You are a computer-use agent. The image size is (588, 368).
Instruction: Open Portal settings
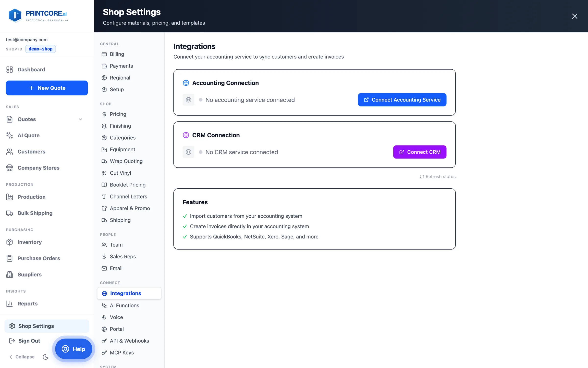(129, 329)
